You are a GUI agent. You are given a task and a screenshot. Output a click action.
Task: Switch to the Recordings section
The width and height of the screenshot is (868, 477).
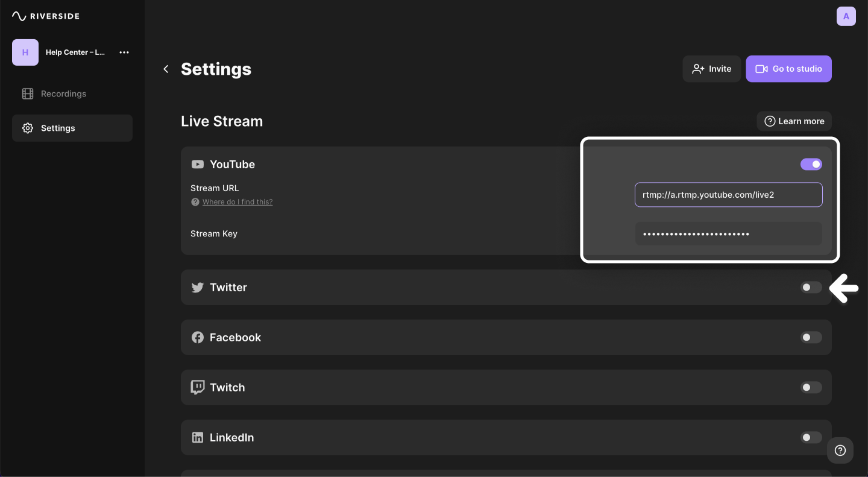pyautogui.click(x=63, y=93)
